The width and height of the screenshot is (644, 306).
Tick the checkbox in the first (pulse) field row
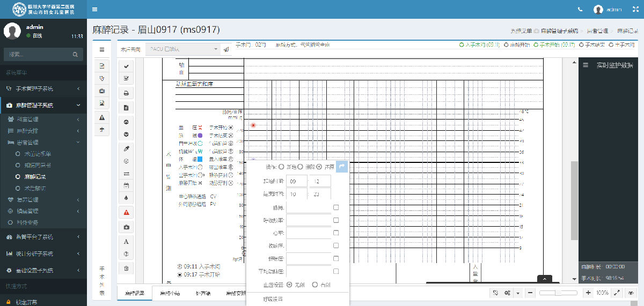pyautogui.click(x=336, y=207)
